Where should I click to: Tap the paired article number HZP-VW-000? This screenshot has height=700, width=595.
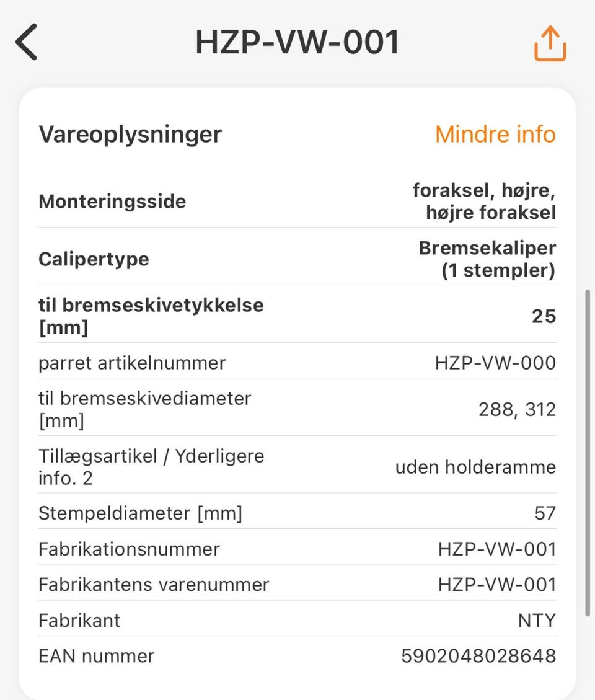pyautogui.click(x=495, y=363)
